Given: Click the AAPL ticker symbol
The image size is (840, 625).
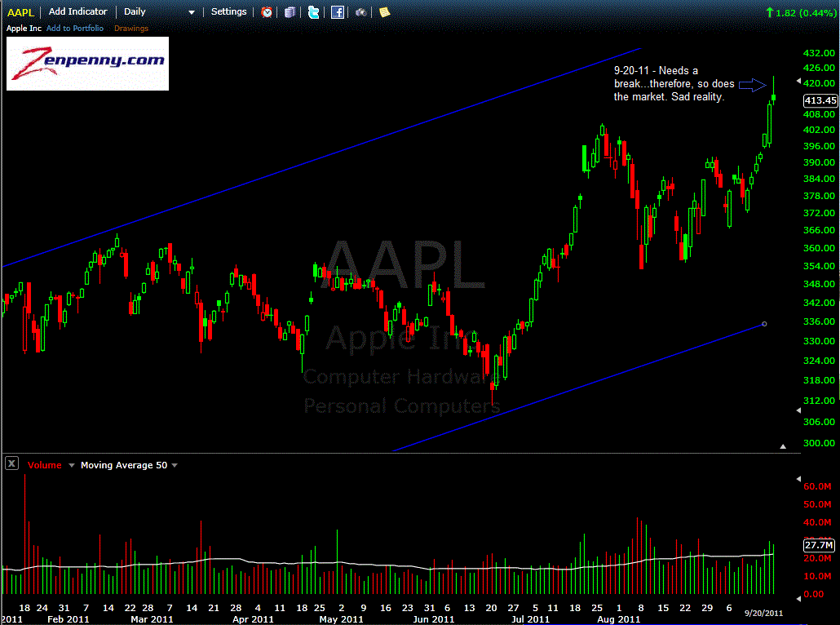Looking at the screenshot, I should 20,12.
